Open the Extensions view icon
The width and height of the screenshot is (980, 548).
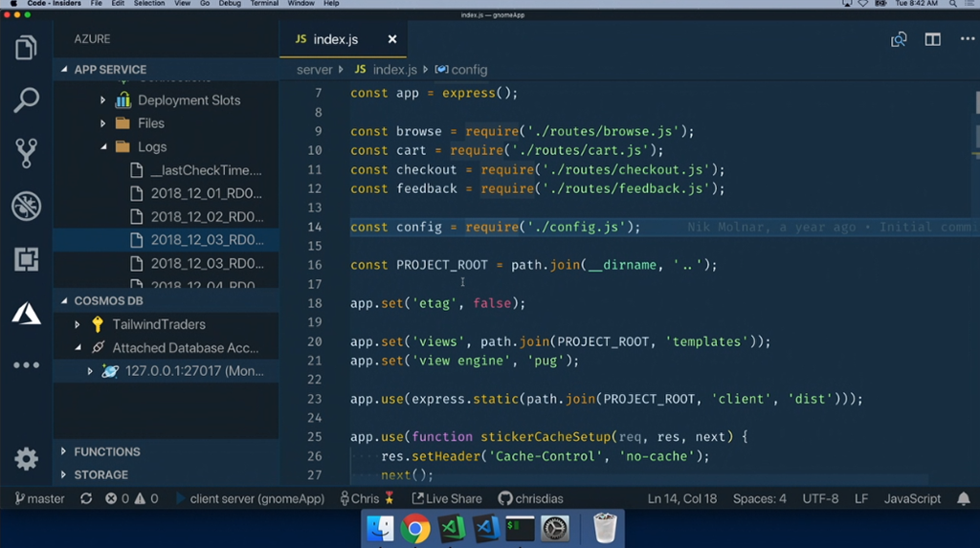pyautogui.click(x=26, y=258)
